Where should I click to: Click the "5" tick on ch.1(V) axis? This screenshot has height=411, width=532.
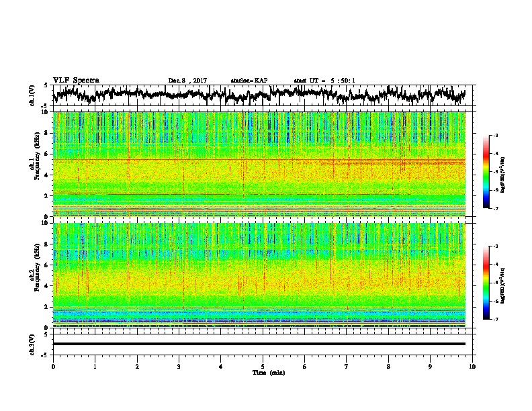pyautogui.click(x=46, y=85)
